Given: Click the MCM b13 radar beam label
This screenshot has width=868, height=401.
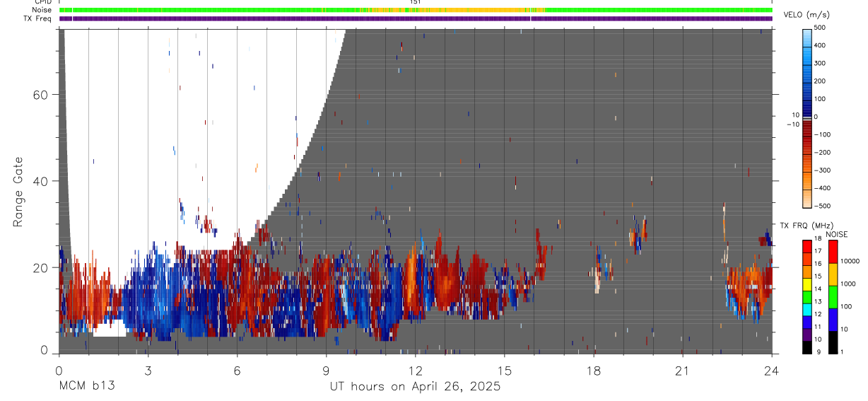Looking at the screenshot, I should coord(86,387).
